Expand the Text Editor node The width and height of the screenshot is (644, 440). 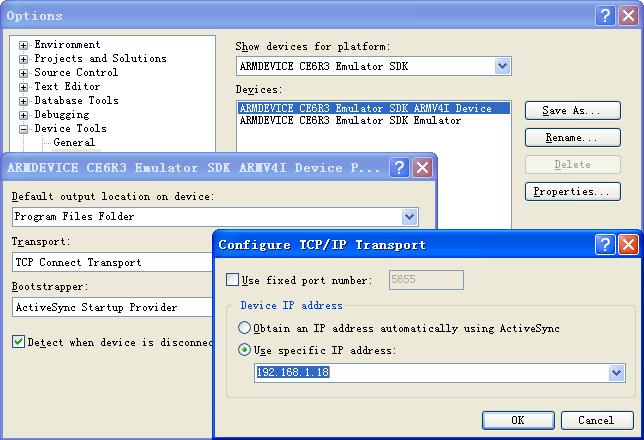point(23,87)
